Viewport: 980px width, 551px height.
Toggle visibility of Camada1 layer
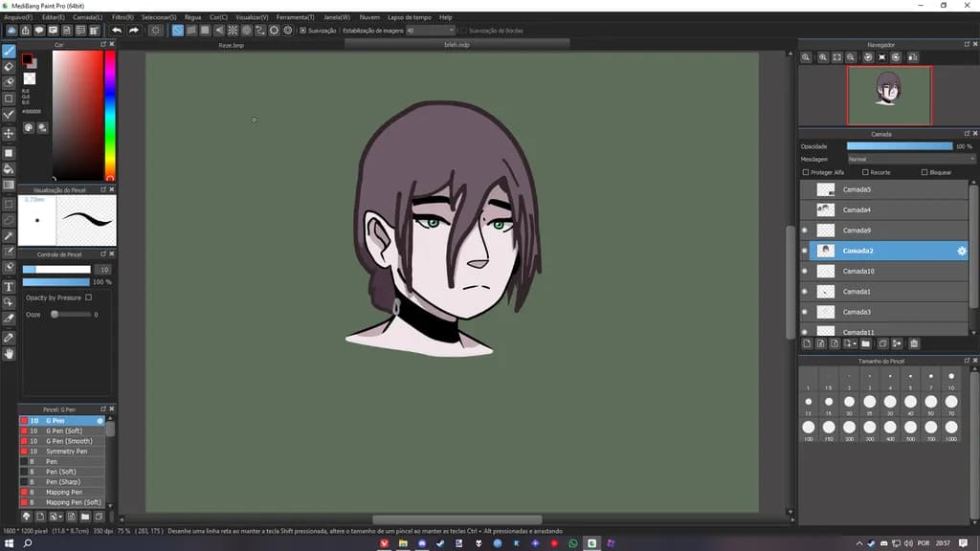pos(804,292)
